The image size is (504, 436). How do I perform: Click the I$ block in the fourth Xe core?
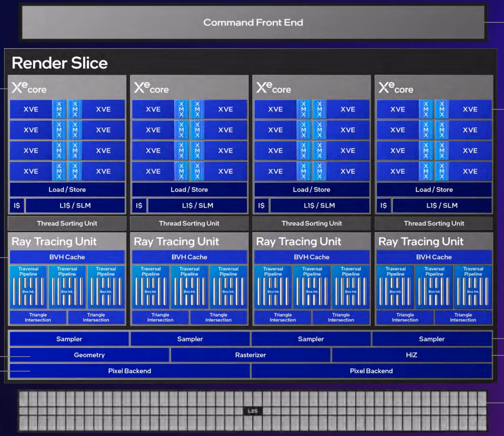(x=384, y=205)
